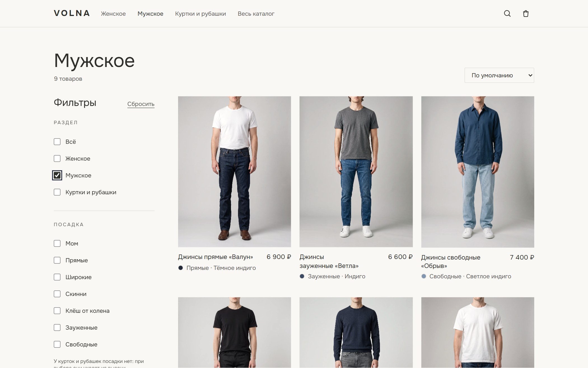Open the «Валун» jeans product photo
Viewport: 588px width, 368px height.
(234, 172)
